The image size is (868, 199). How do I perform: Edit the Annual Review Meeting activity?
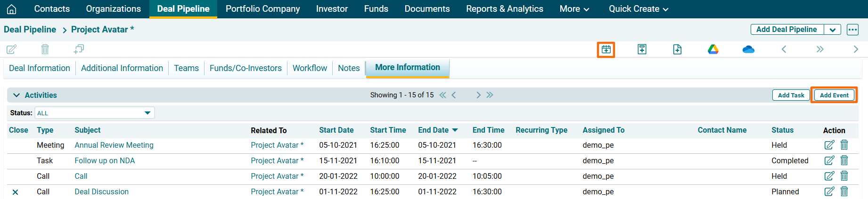coord(829,145)
